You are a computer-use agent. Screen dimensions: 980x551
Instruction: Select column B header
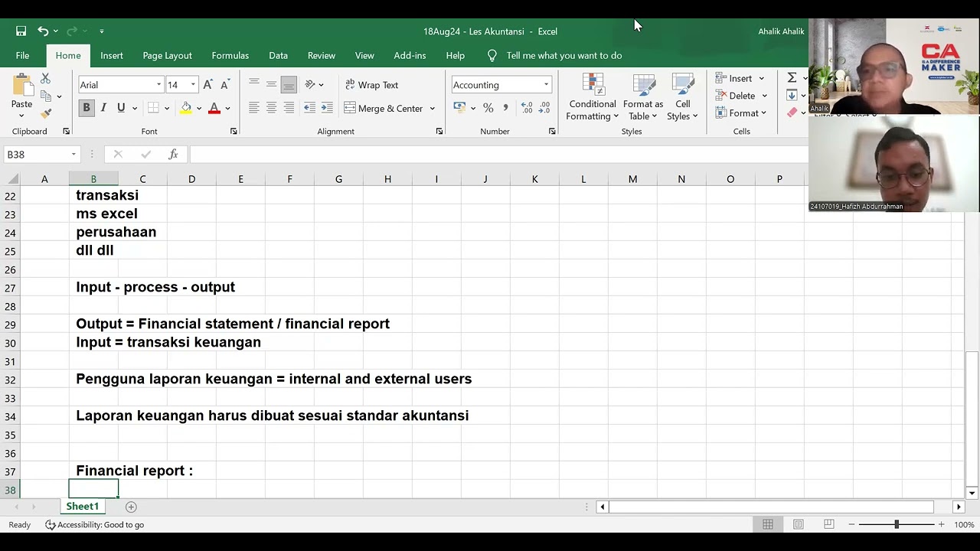pyautogui.click(x=93, y=179)
